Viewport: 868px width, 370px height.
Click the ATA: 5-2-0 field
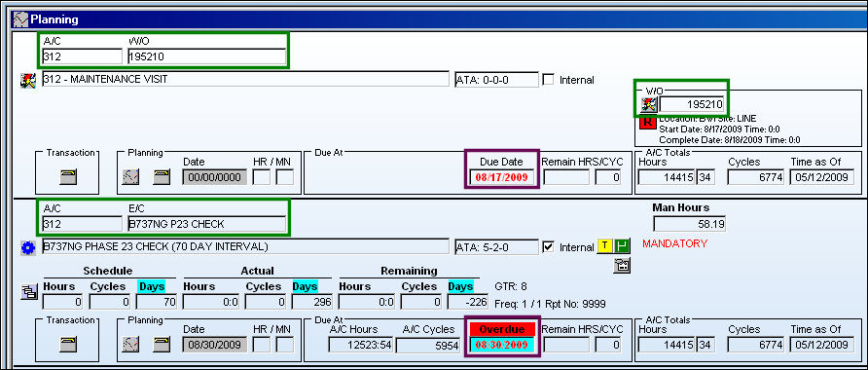496,246
